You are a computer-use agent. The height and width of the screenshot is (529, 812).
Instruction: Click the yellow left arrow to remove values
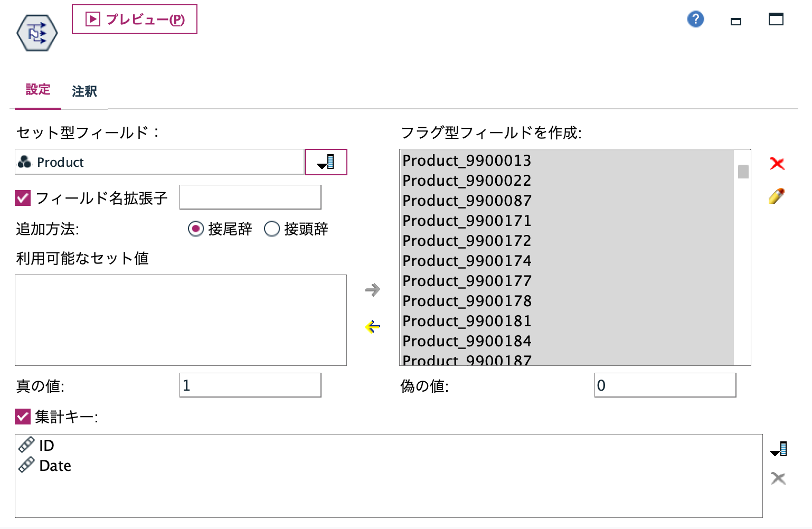click(372, 326)
